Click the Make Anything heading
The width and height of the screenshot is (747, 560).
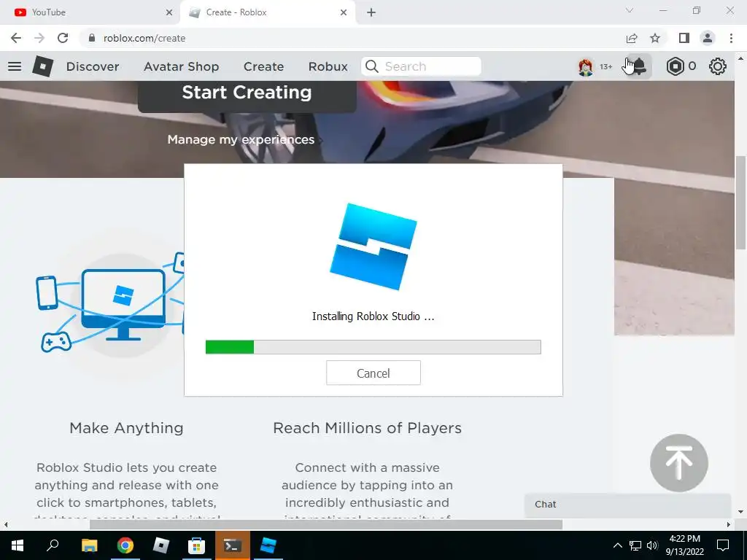(127, 428)
